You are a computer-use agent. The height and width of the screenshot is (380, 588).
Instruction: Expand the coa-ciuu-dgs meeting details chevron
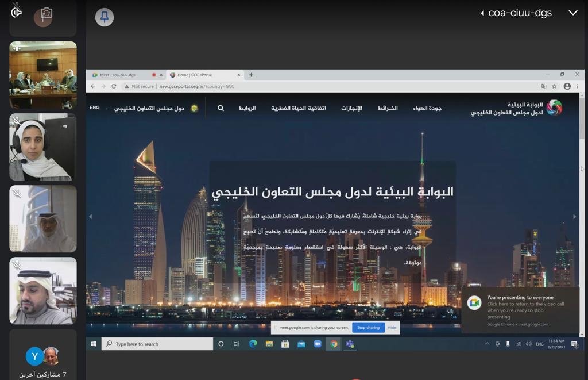click(x=573, y=12)
